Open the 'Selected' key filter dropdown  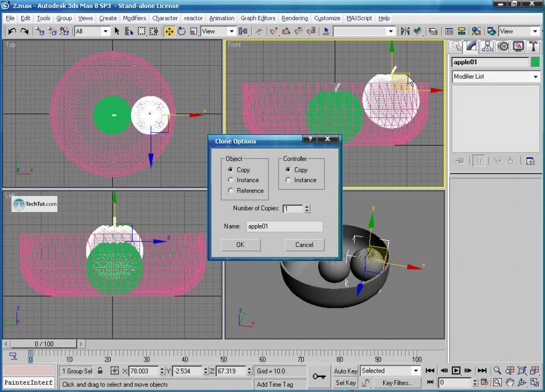click(x=416, y=371)
